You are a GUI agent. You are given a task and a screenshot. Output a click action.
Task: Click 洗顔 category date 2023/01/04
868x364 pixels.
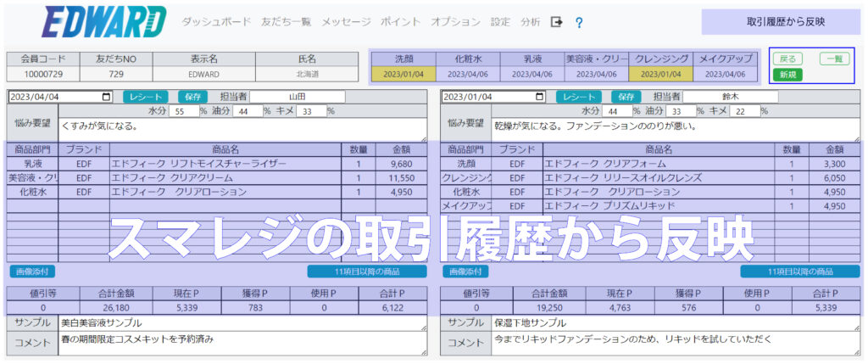403,74
